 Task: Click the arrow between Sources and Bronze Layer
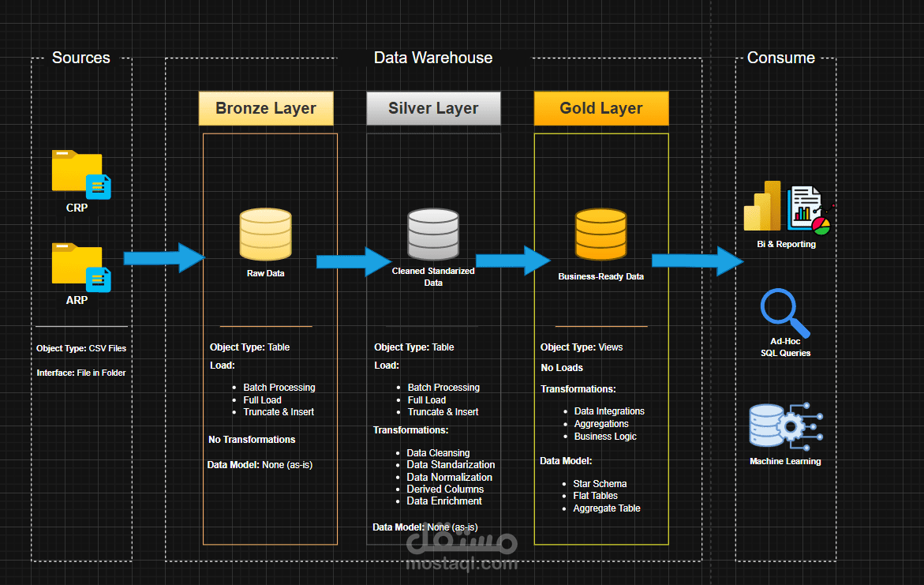[162, 258]
